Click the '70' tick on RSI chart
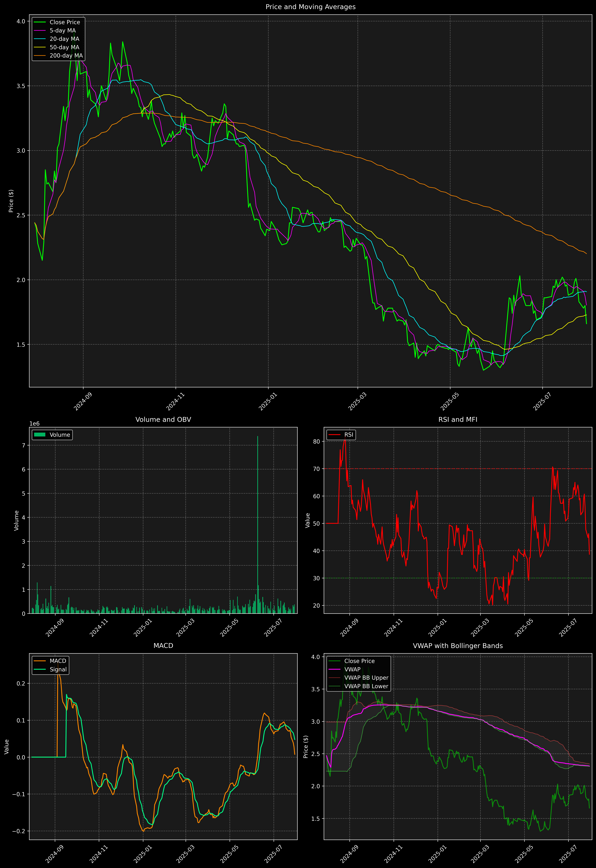This screenshot has width=596, height=868. pos(317,469)
